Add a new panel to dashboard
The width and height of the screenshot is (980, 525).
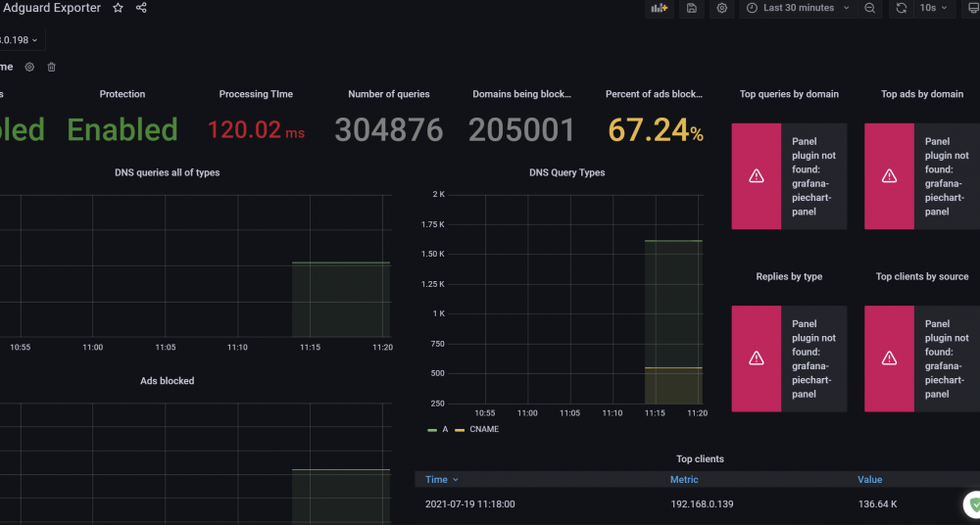[660, 8]
